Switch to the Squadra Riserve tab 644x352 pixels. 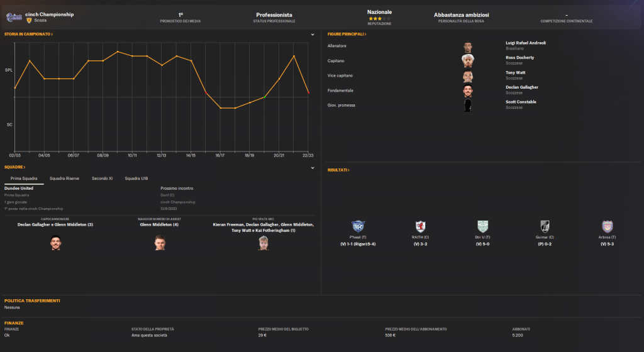pyautogui.click(x=64, y=179)
